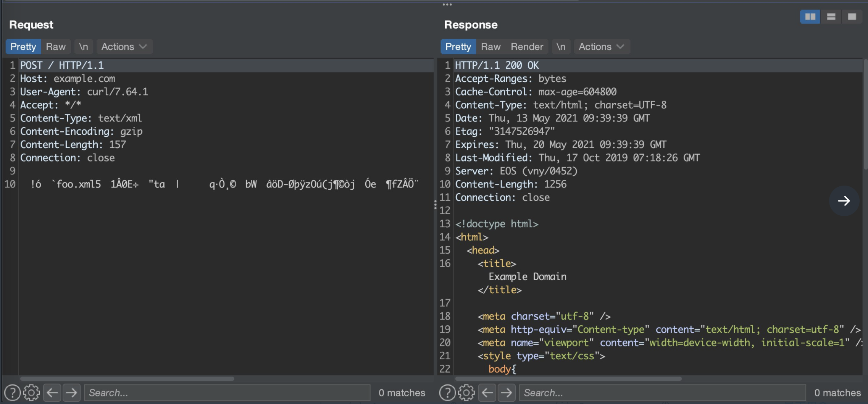Click 'Cache-Control: max-age=604800' header

(x=536, y=92)
